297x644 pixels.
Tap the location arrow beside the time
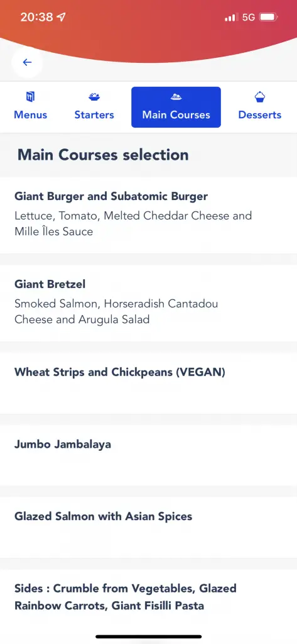click(x=61, y=17)
